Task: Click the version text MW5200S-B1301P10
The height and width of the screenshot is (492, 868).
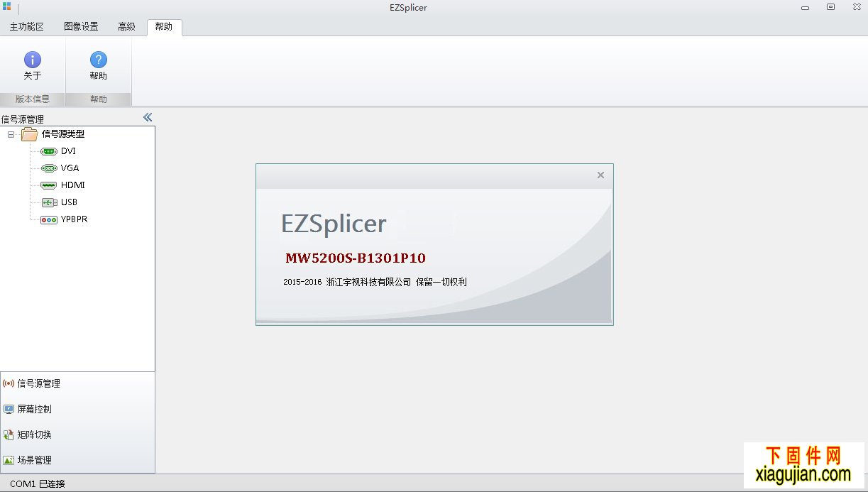Action: (x=356, y=258)
